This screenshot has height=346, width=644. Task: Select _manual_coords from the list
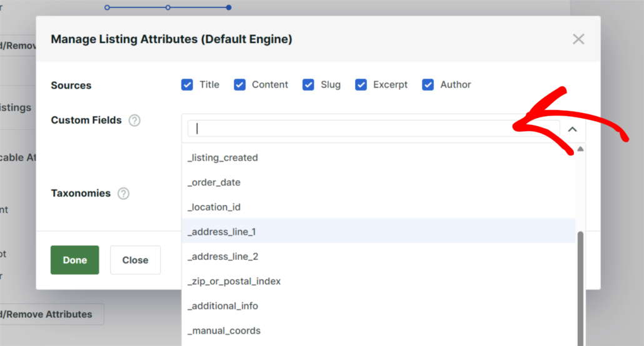click(378, 330)
